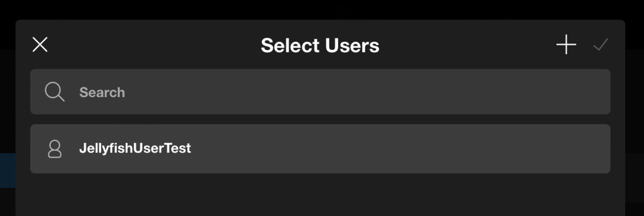Click the dimmed area right of dialog
The image size is (644, 216).
pos(635,115)
